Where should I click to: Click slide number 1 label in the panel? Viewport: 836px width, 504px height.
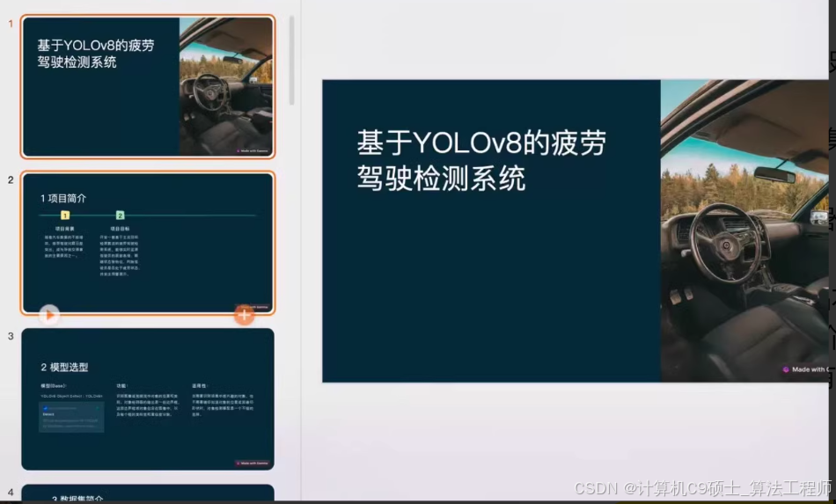pyautogui.click(x=11, y=24)
